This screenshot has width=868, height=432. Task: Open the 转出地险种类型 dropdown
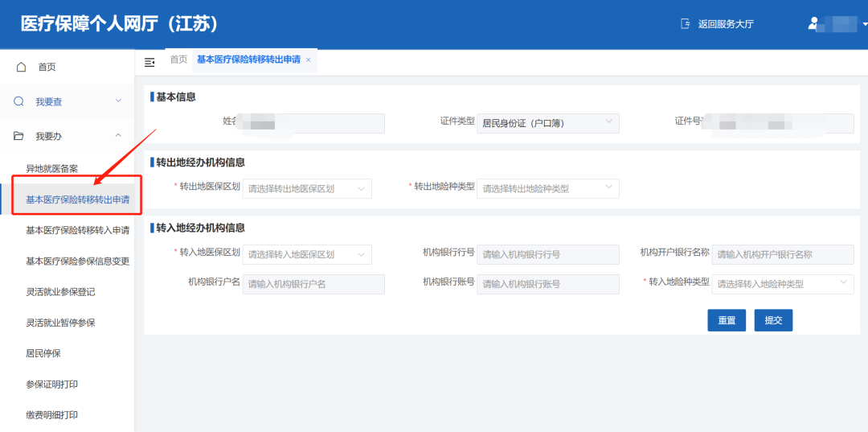(x=547, y=189)
